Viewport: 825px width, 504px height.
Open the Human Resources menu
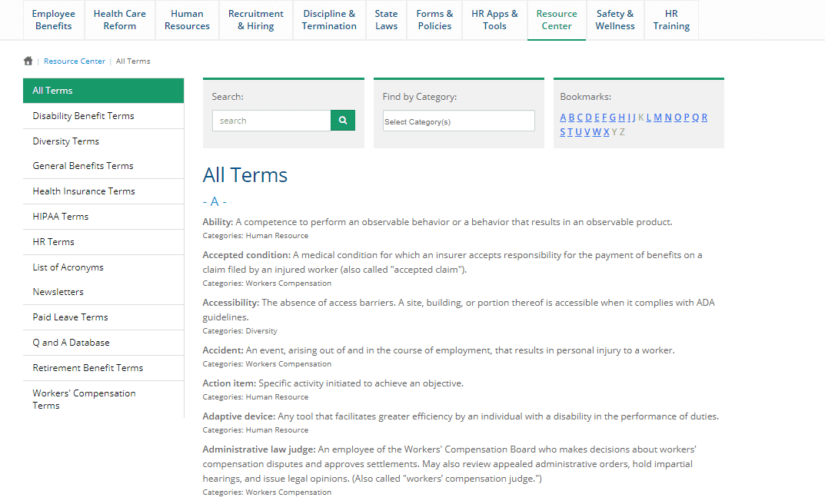[x=187, y=20]
